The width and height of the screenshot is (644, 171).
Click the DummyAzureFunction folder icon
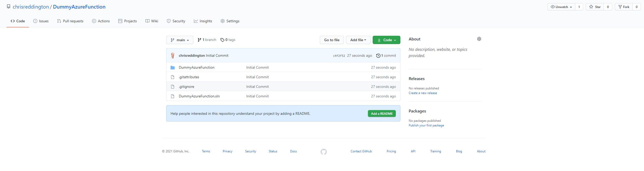pos(173,68)
